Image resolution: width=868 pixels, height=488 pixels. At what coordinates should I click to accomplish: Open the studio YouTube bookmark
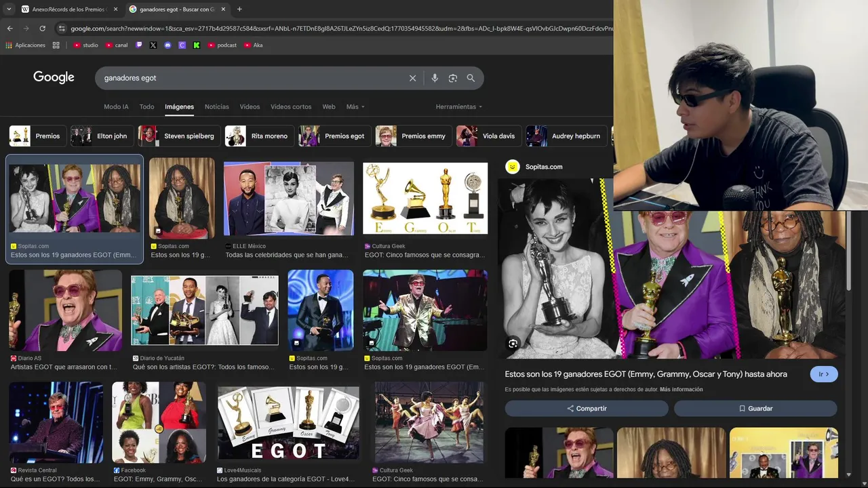(86, 45)
